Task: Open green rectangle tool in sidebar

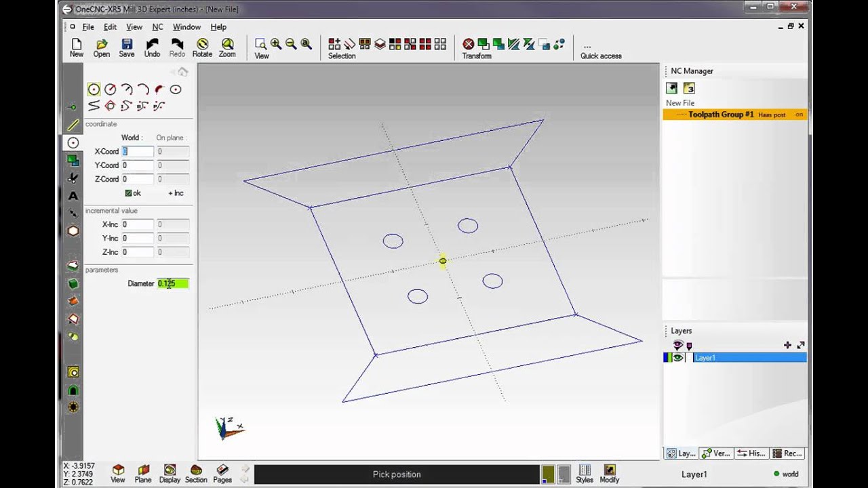Action: coord(73,160)
